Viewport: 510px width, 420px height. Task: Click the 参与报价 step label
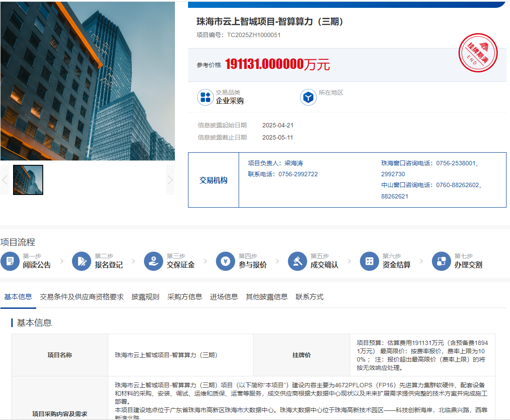tap(253, 265)
